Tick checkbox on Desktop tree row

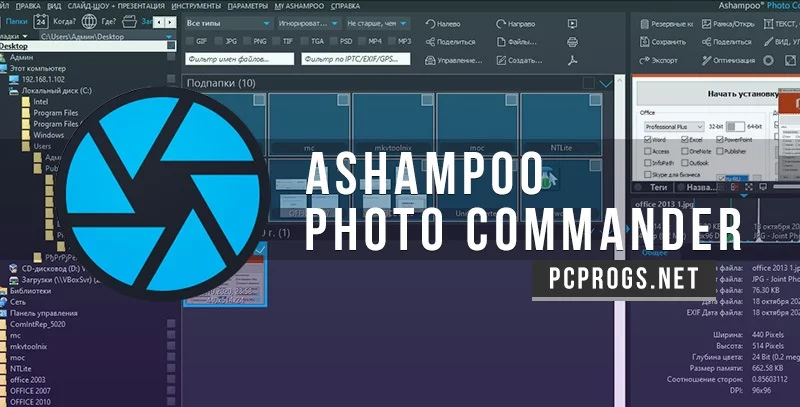tap(171, 46)
